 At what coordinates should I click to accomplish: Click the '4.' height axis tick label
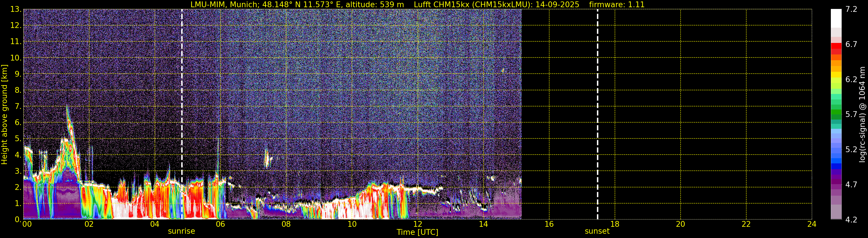[18, 155]
